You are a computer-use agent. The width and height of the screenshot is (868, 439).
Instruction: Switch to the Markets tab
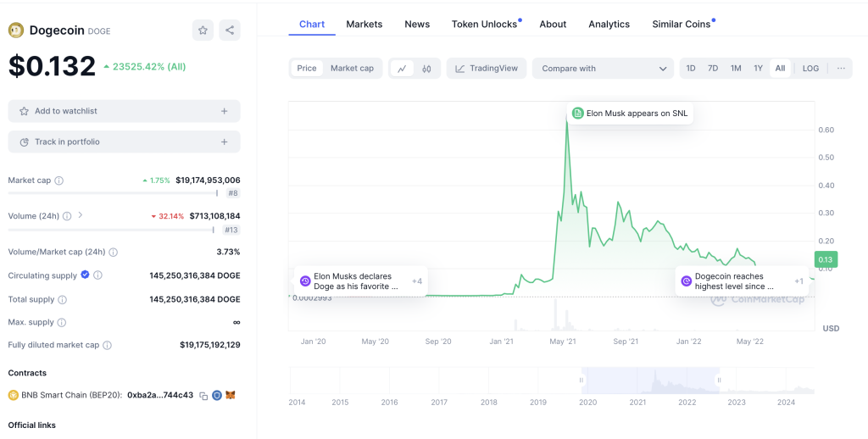pos(364,24)
